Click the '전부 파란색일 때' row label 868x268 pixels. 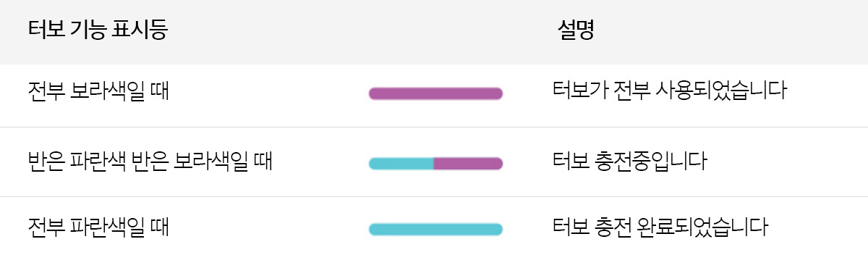click(98, 227)
